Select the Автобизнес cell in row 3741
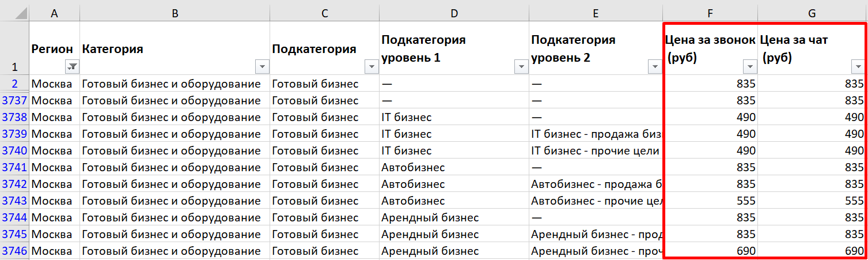Image resolution: width=868 pixels, height=260 pixels. pyautogui.click(x=412, y=168)
